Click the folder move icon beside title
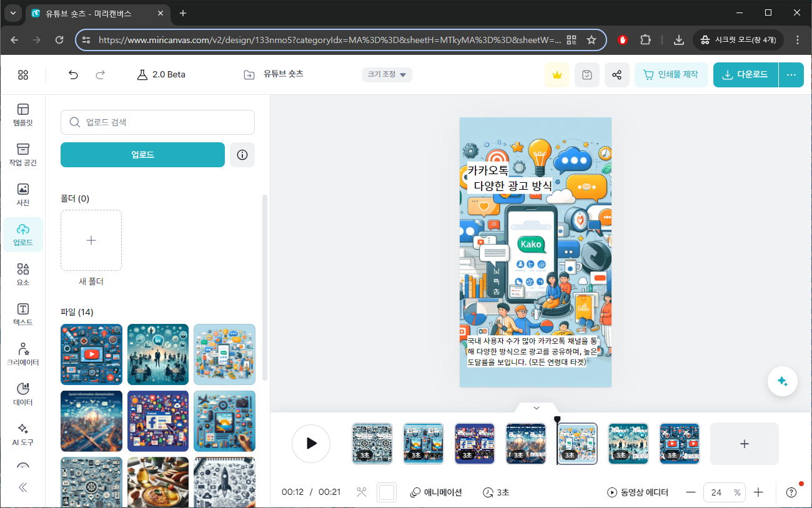Viewport: 812px width, 508px height. 249,75
